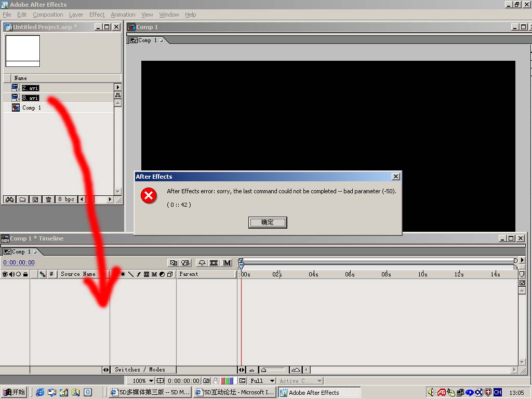
Task: Select 2.avi in the Project list
Action: tap(31, 88)
